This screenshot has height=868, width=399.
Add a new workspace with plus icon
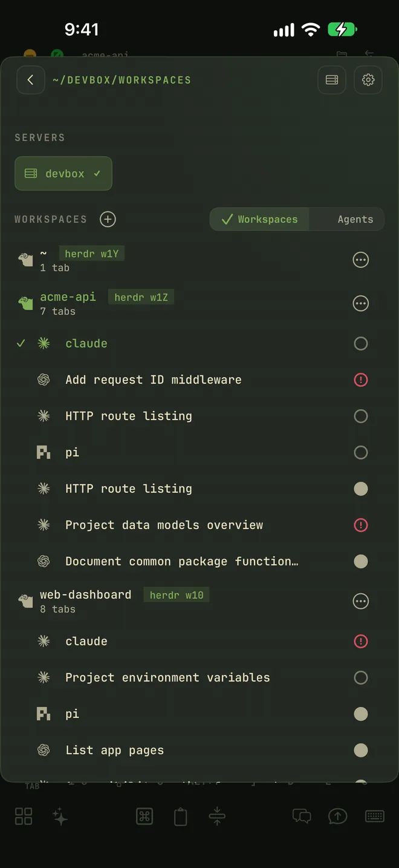tap(108, 219)
